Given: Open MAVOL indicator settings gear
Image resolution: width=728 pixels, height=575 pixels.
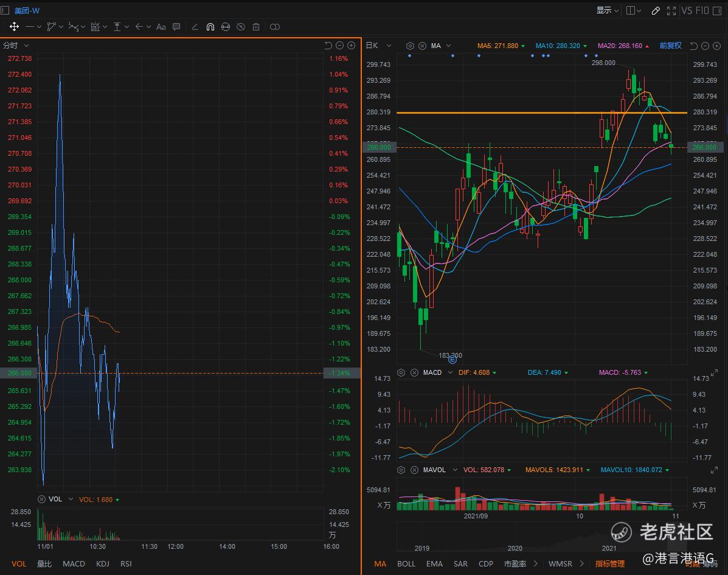Looking at the screenshot, I should pyautogui.click(x=401, y=470).
